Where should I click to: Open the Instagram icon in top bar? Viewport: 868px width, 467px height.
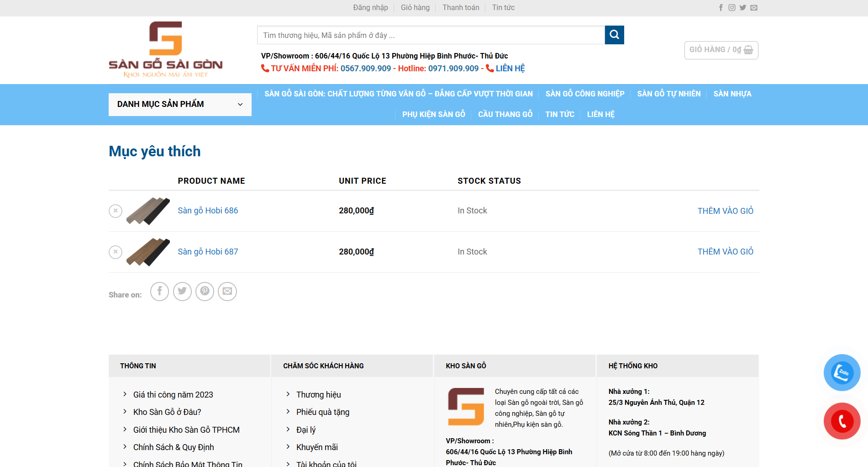(732, 8)
